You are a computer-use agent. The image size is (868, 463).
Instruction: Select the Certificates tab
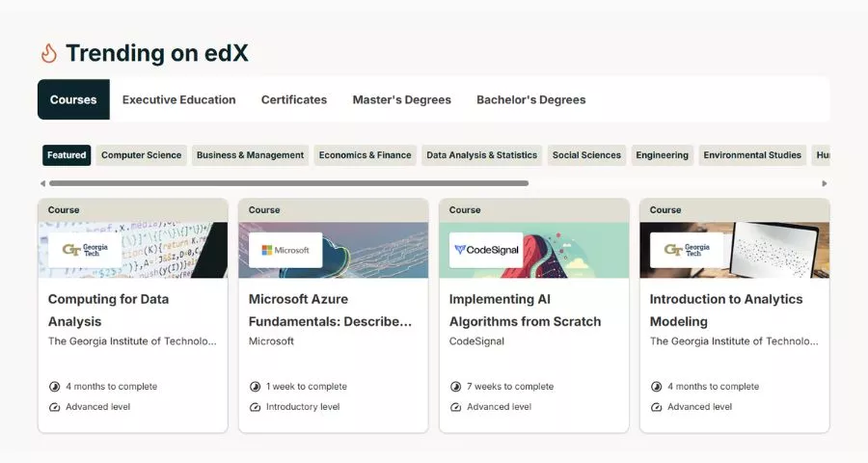(x=294, y=99)
